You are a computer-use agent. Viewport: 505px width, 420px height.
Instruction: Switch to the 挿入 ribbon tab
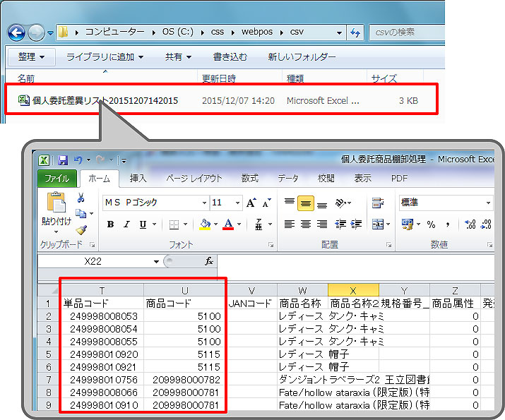coord(138,179)
